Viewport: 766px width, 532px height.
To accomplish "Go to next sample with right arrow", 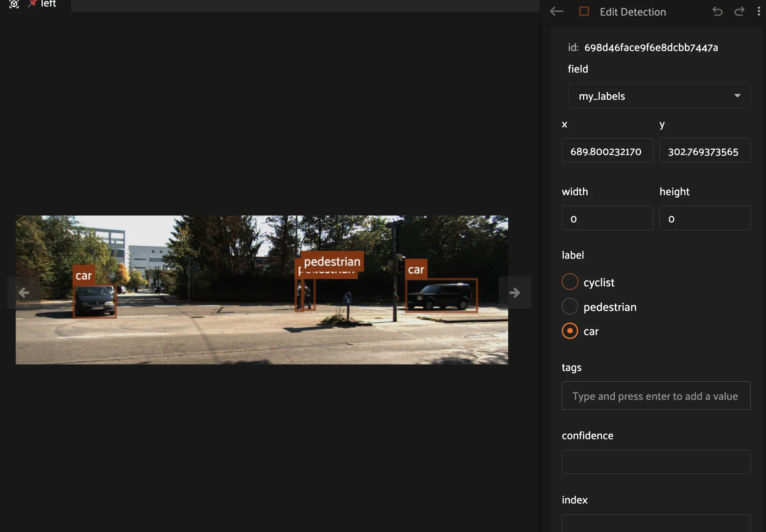I will tap(515, 293).
